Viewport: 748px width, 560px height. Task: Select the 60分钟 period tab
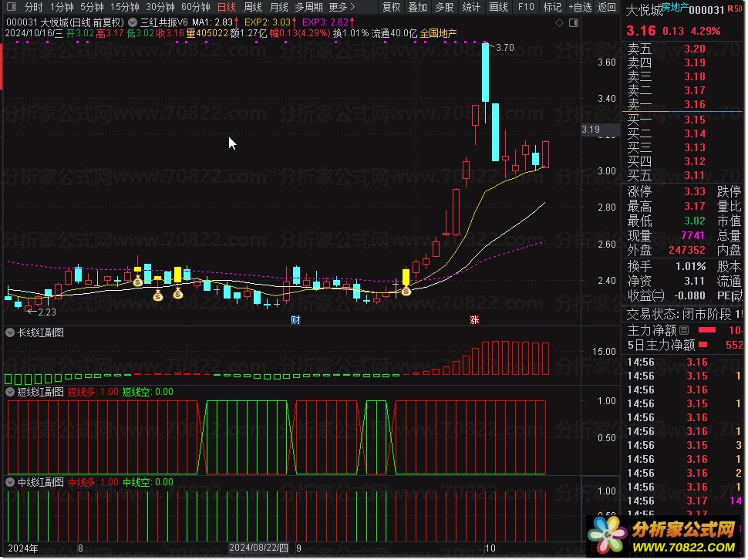click(x=196, y=7)
